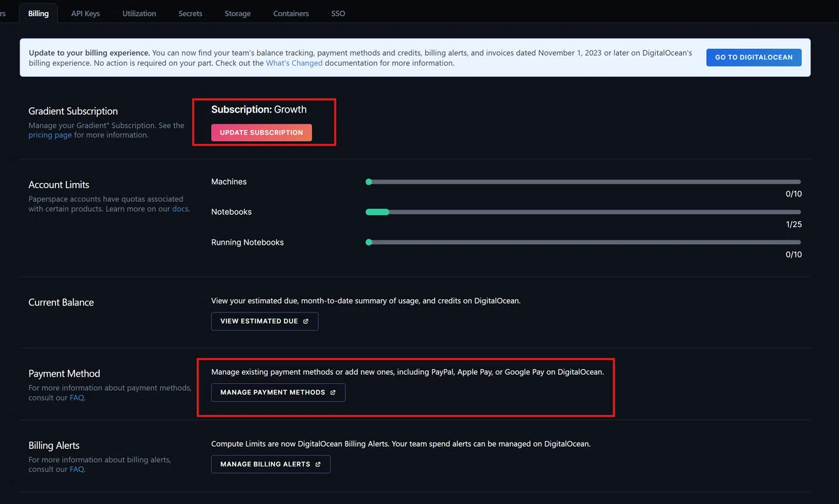This screenshot has width=839, height=504.
Task: Click the Current Balance heading
Action: [61, 303]
